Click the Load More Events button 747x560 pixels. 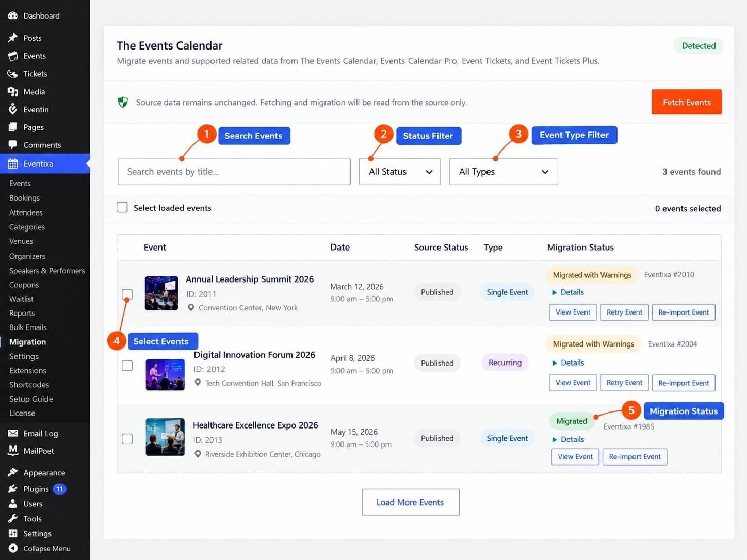point(411,502)
